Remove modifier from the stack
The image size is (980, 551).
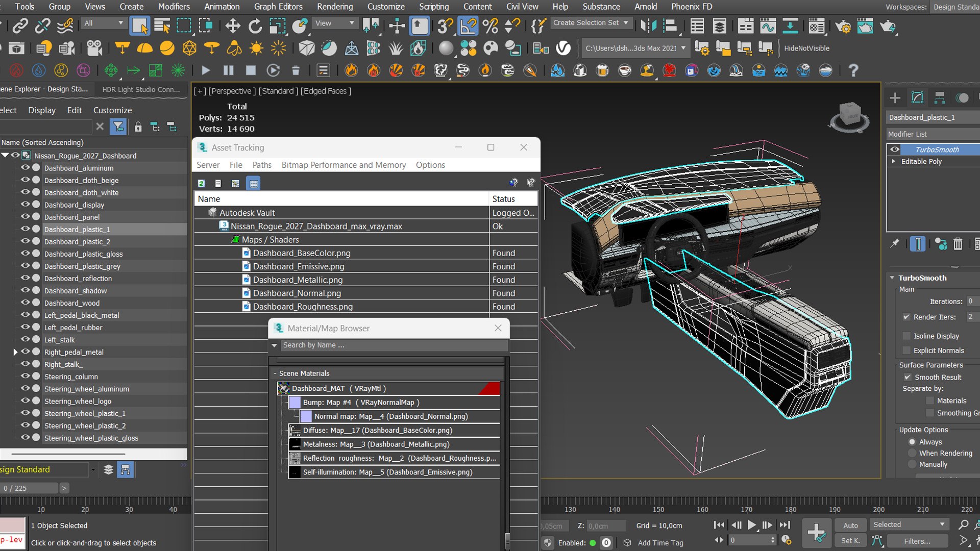coord(958,244)
